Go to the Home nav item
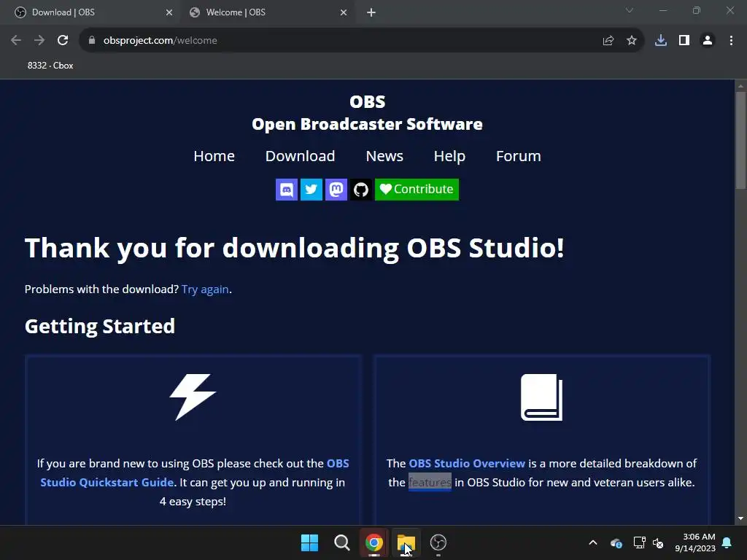Screen dimensions: 747x560 click(x=214, y=156)
